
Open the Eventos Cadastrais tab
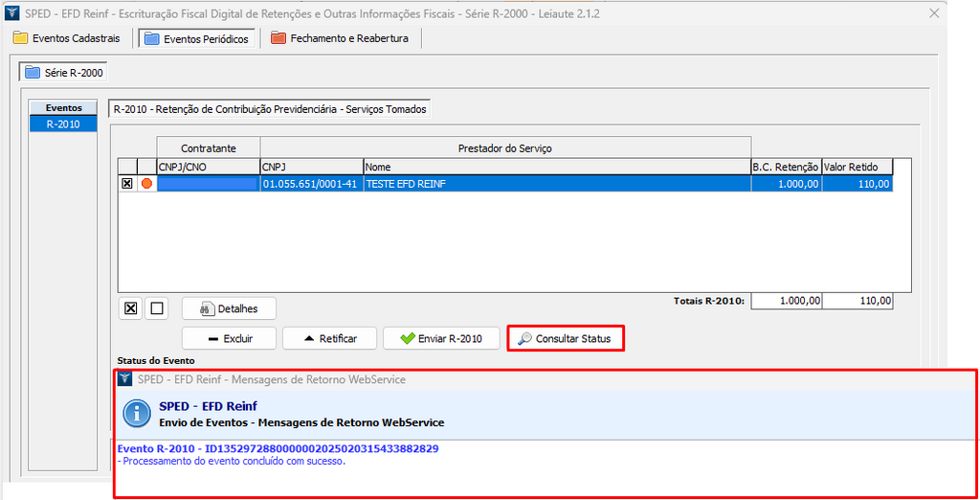click(67, 38)
